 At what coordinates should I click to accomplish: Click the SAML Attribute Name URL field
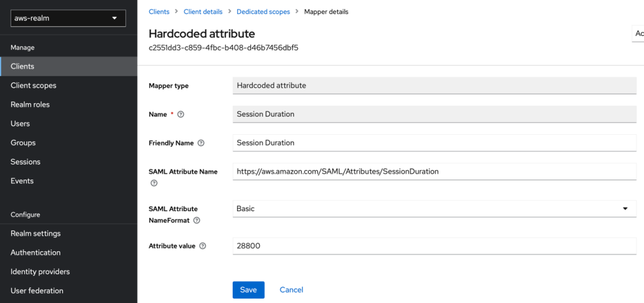pos(435,171)
